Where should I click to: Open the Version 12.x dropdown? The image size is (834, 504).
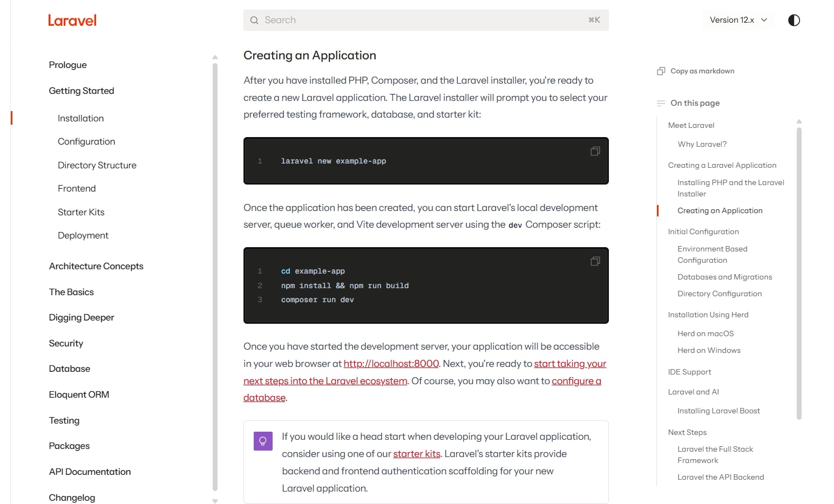tap(738, 20)
